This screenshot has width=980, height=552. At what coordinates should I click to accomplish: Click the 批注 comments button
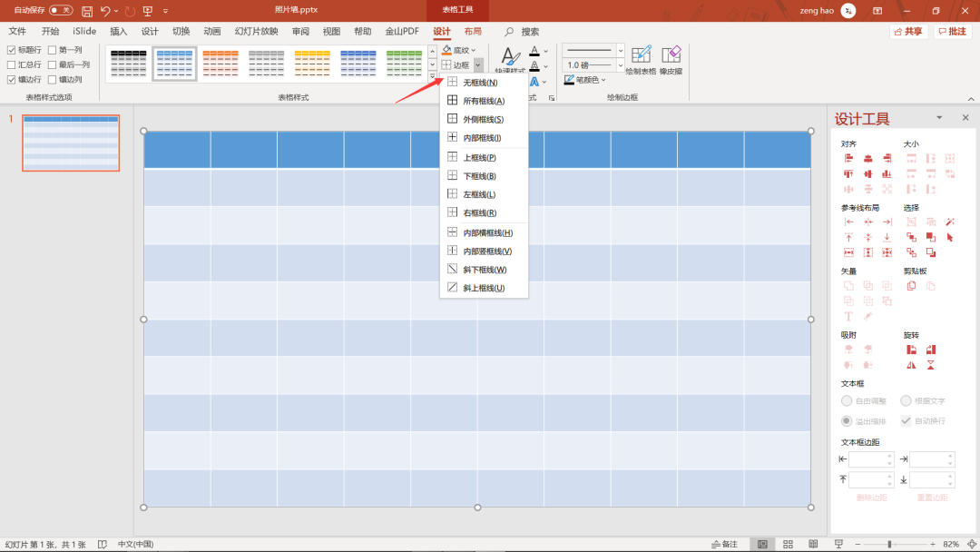coord(953,31)
